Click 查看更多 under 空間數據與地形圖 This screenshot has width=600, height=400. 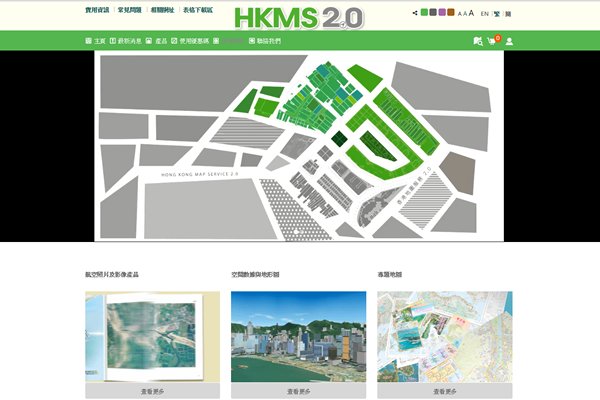[298, 391]
